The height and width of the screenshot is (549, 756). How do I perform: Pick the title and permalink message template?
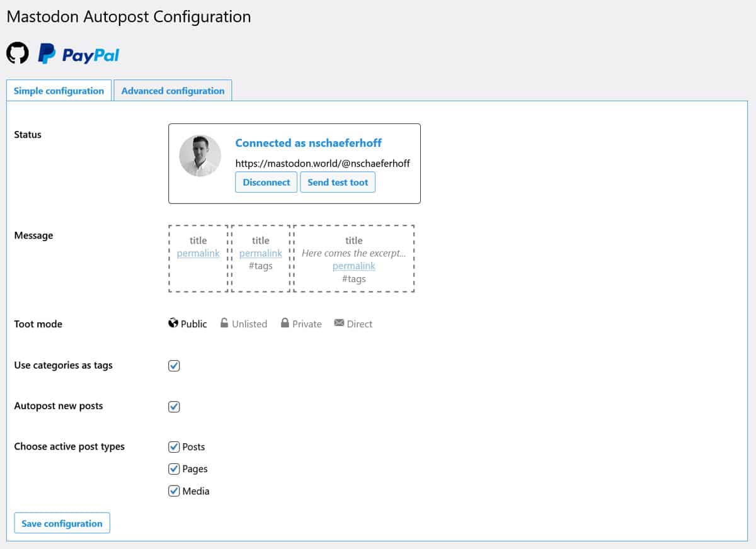click(x=198, y=258)
